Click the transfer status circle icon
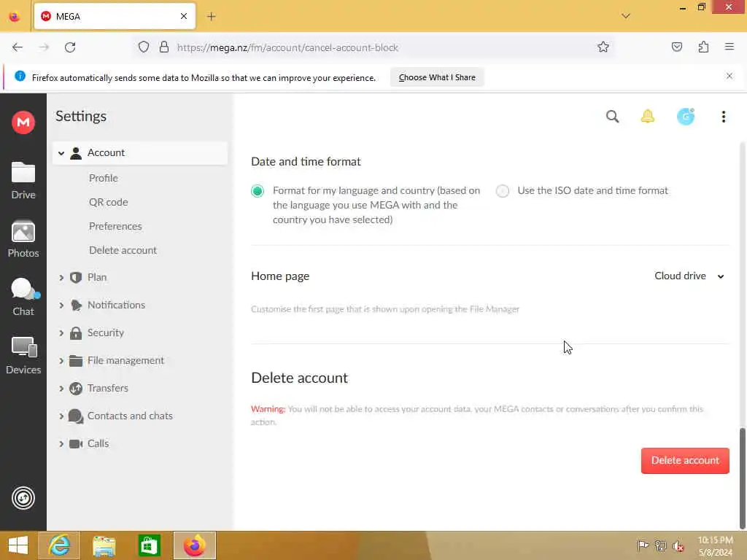Image resolution: width=747 pixels, height=560 pixels. 23,498
